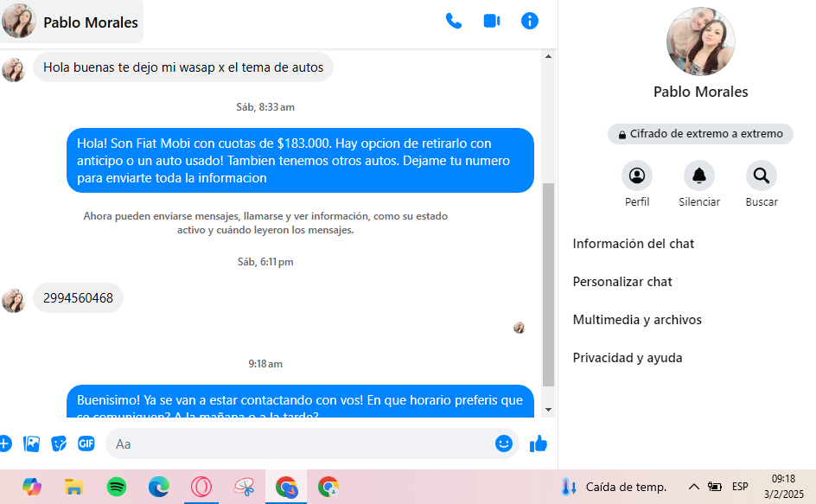Open battery status tray icon

tap(715, 487)
